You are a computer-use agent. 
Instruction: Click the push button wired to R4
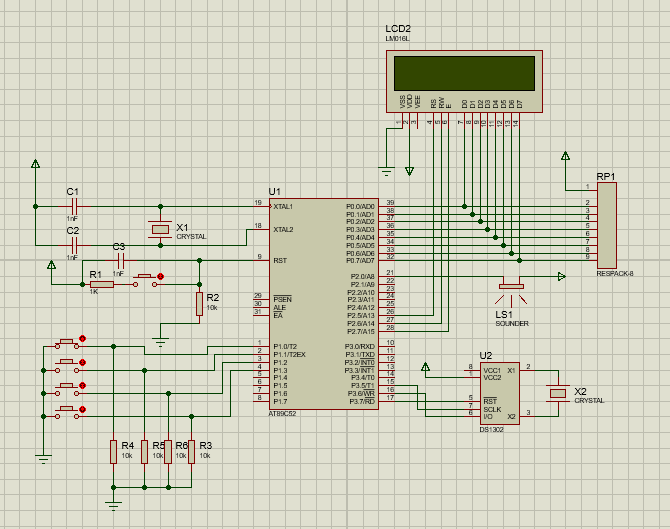[67, 343]
